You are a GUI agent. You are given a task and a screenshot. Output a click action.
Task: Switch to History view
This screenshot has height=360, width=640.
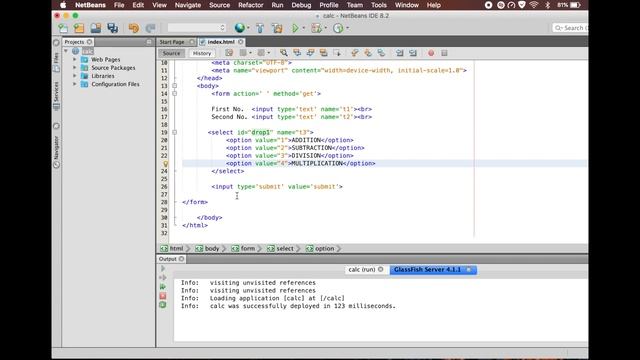202,53
